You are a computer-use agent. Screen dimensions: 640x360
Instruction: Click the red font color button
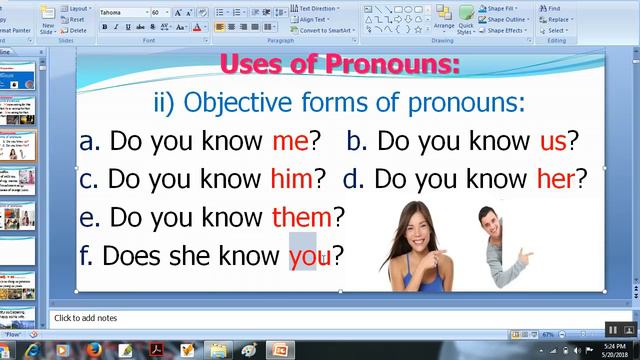click(x=197, y=27)
